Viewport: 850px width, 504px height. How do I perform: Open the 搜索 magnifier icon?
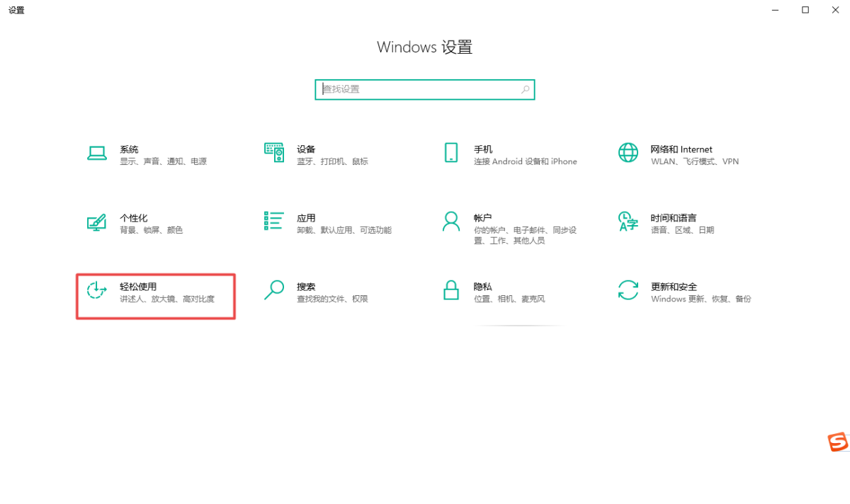click(273, 290)
